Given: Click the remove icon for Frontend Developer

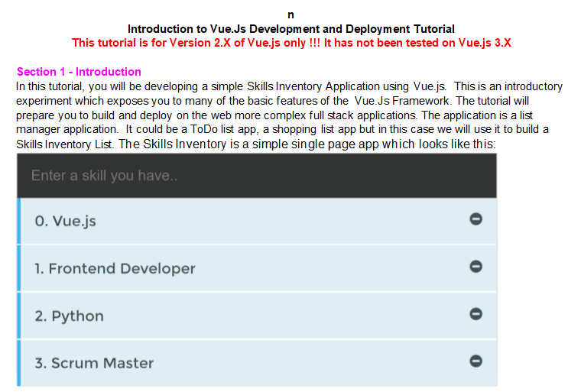Looking at the screenshot, I should (x=475, y=267).
